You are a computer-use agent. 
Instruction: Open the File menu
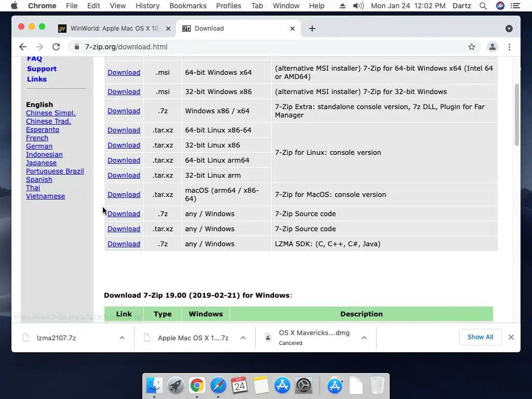pyautogui.click(x=72, y=6)
